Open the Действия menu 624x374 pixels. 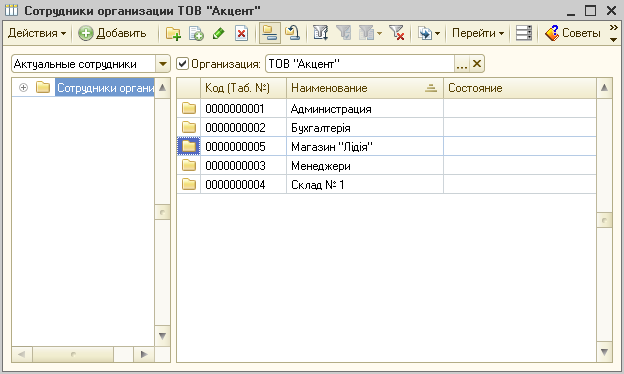click(37, 33)
